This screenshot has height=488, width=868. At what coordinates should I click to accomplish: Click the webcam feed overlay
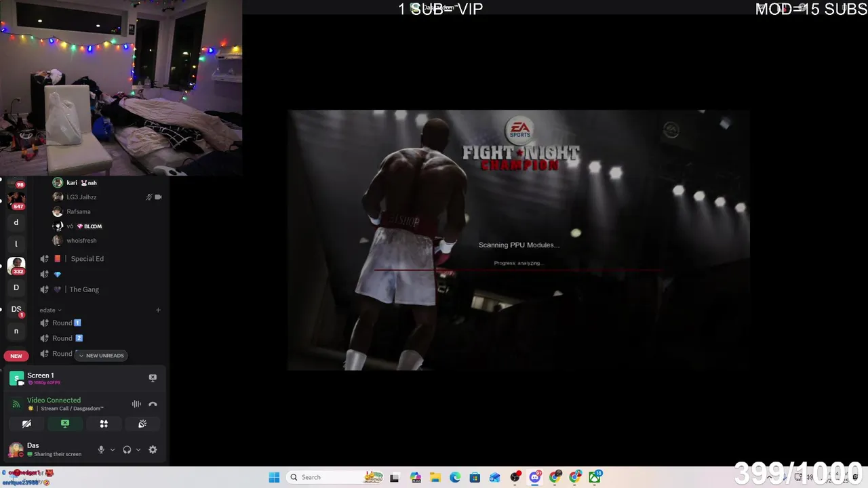(121, 88)
